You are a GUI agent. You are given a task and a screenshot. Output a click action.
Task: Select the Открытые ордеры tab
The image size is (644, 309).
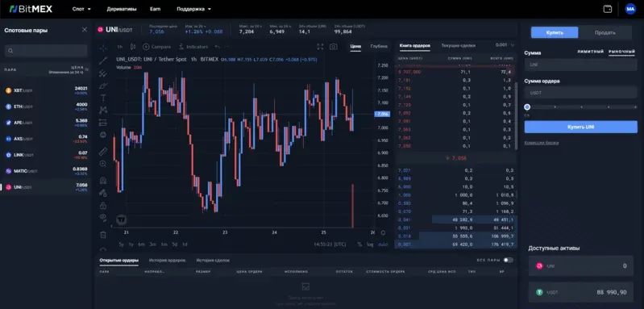(x=118, y=260)
